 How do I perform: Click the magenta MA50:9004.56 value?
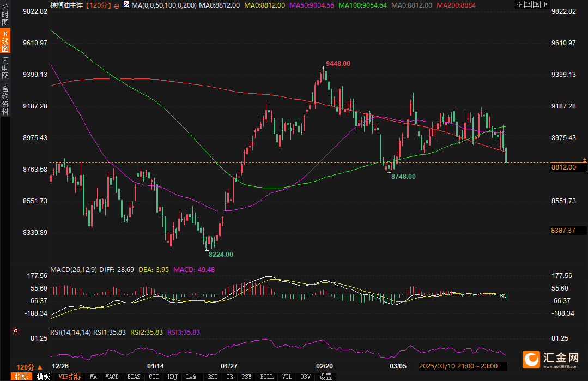coord(312,5)
